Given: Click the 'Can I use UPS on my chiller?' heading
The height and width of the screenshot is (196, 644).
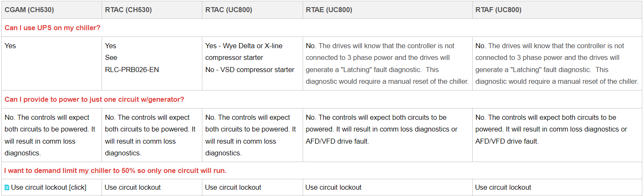Looking at the screenshot, I should (52, 28).
